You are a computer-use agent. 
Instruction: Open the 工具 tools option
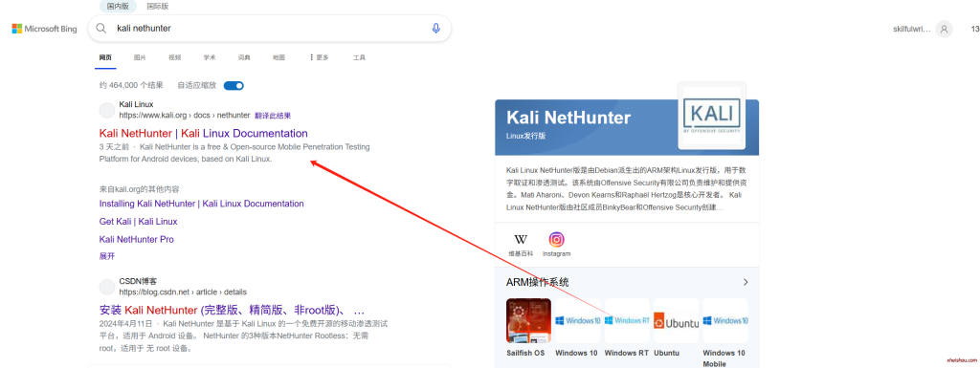360,57
